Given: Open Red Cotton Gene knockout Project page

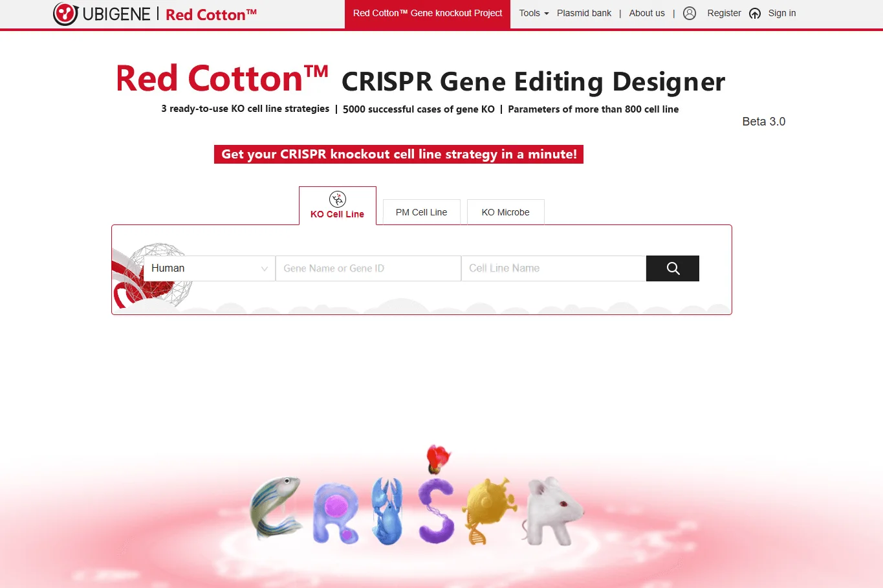Looking at the screenshot, I should click(x=428, y=14).
